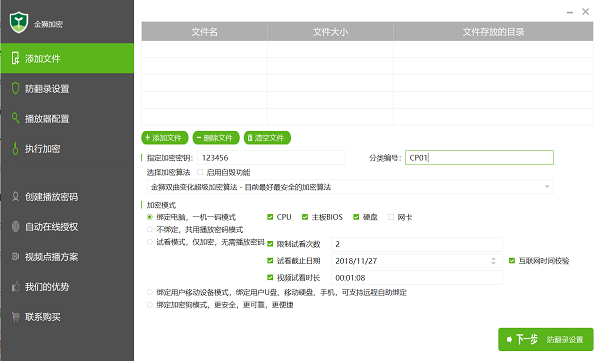Click the icon beside 执行加密
Image resolution: width=600 pixels, height=361 pixels.
pyautogui.click(x=15, y=148)
